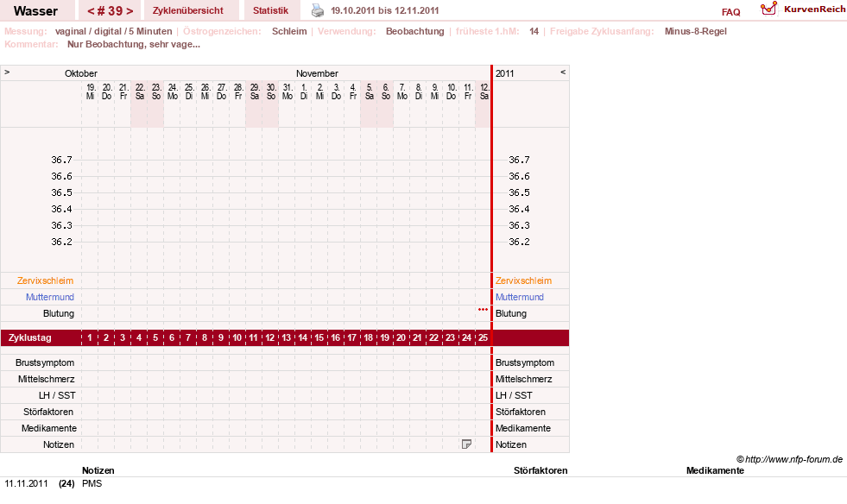
Task: Click the '12. Sa' date column header
Action: click(x=484, y=91)
